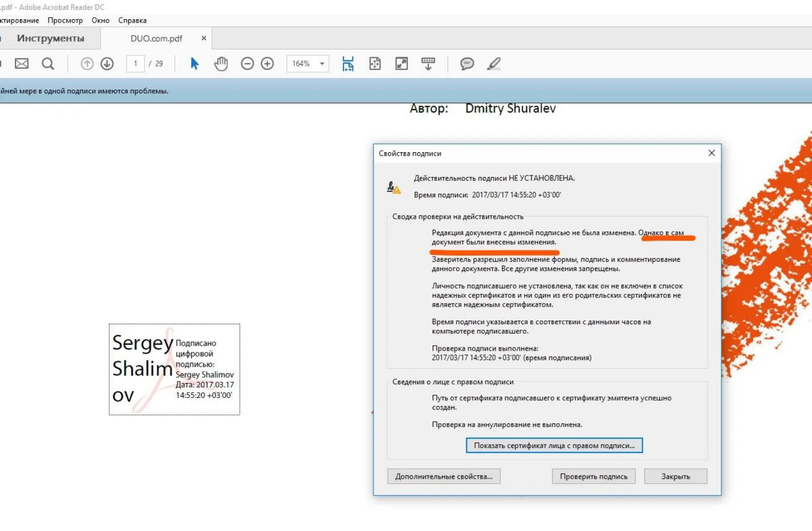Select the arrow selection tool

click(x=195, y=64)
